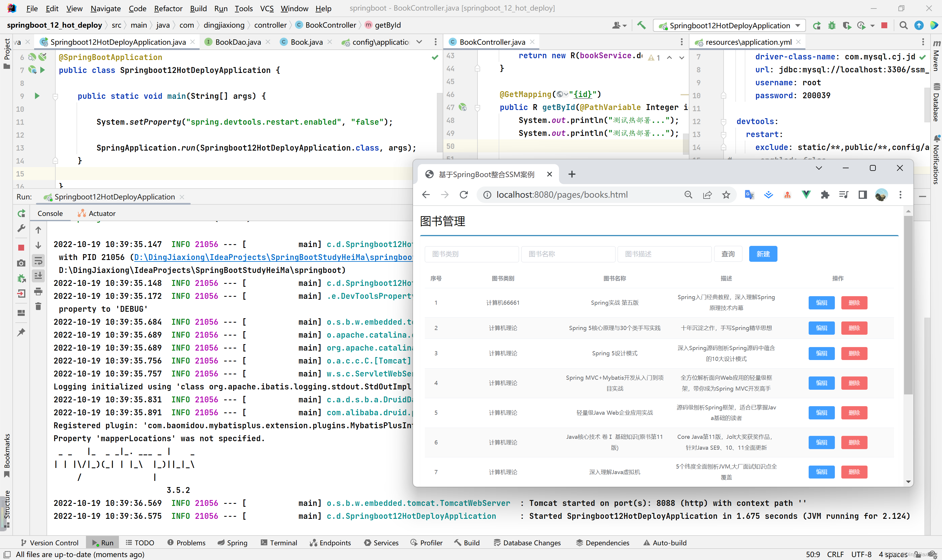Click the camera thread dump icon
The height and width of the screenshot is (560, 942).
pos(21,263)
